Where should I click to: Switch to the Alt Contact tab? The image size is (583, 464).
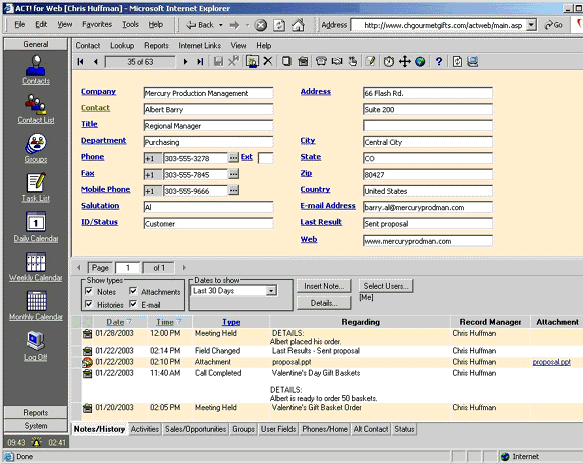371,429
